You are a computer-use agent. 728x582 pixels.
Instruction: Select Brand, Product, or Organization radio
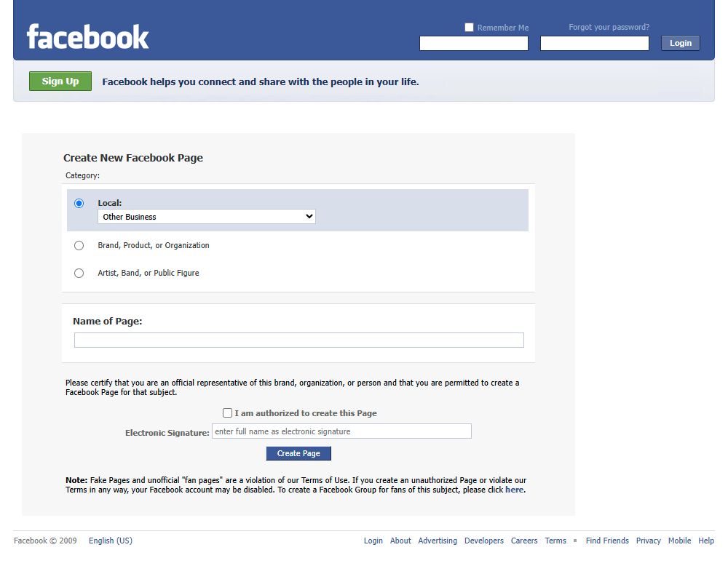click(x=79, y=245)
